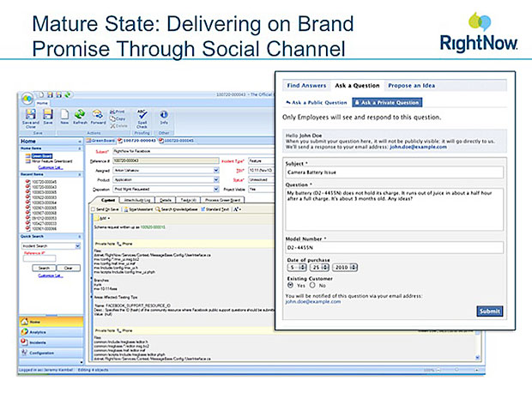Open Analytics in the navigation pane
This screenshot has height=399, width=532.
51,332
